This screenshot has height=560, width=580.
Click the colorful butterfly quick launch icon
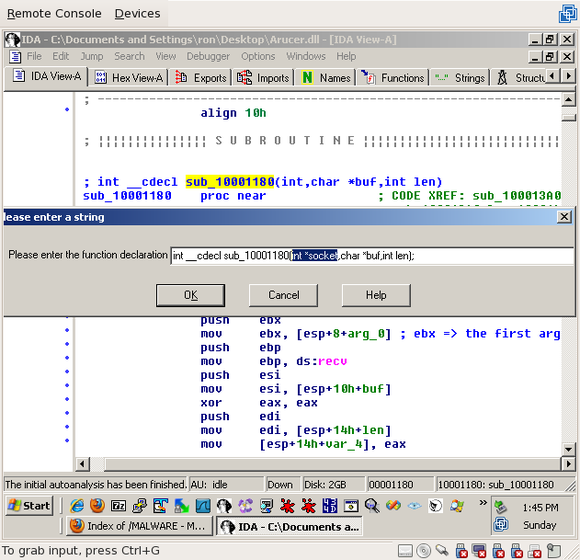(393, 505)
